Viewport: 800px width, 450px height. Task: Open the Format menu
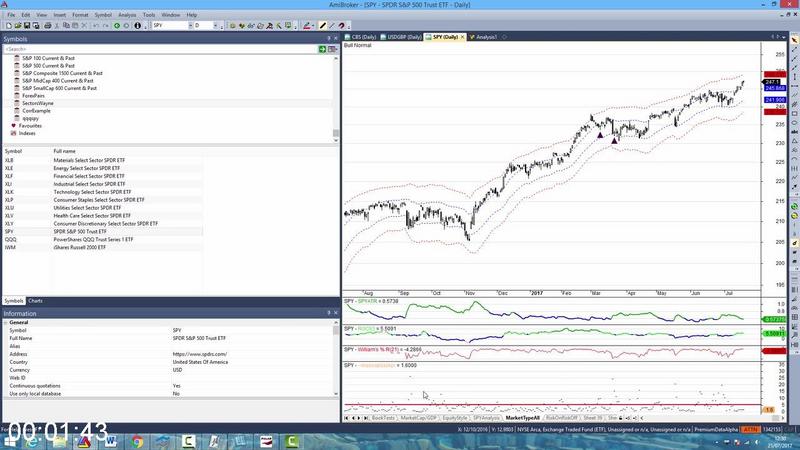pos(80,15)
